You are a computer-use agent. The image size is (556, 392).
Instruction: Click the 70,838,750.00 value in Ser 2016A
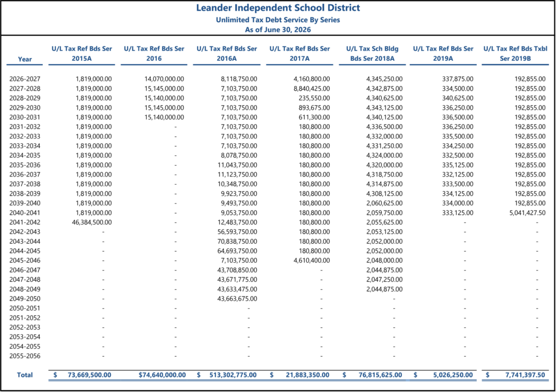pos(237,242)
